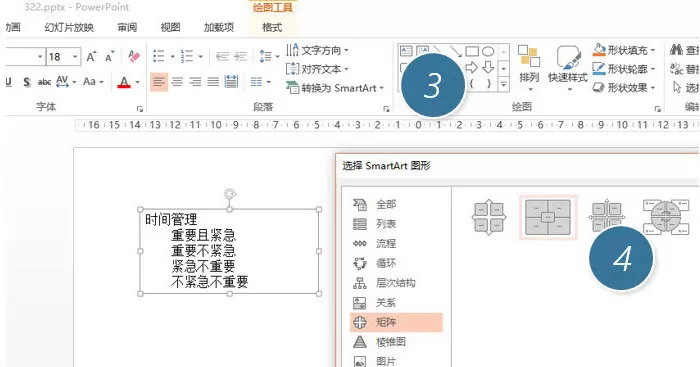
Task: Expand the full shapes gallery
Action: pos(504,84)
